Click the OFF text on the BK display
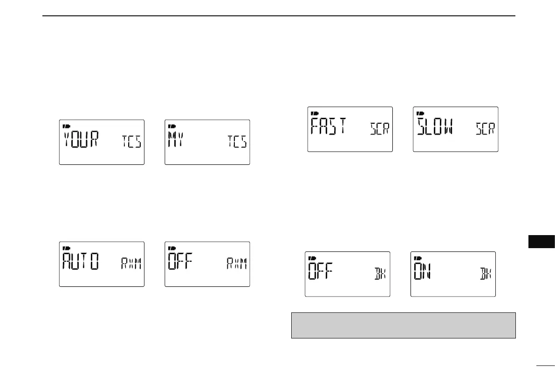Image resolution: width=555 pixels, height=392 pixels. pos(321,271)
